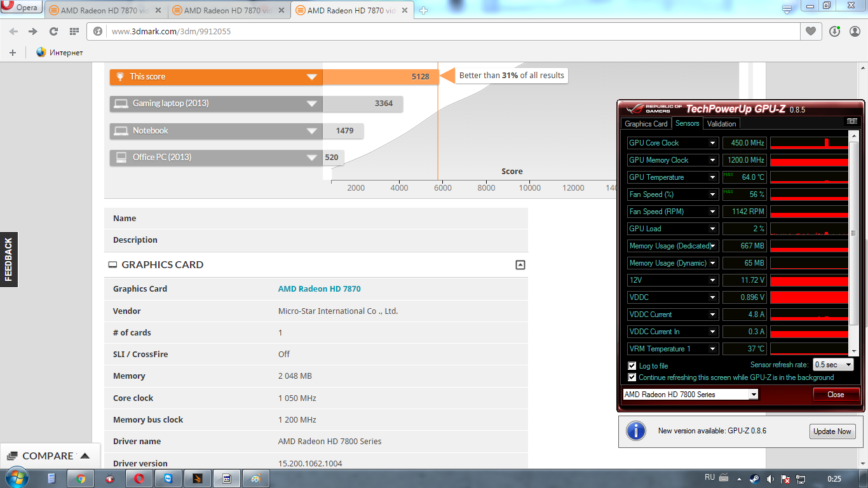Click the GPU Memory Clock graph

[x=809, y=160]
